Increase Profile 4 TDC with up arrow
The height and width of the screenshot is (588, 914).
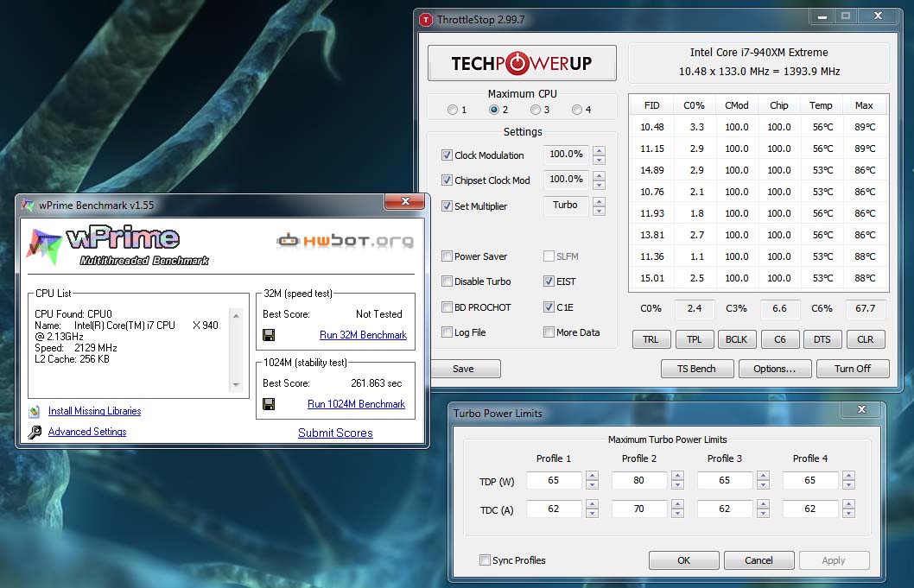click(x=848, y=504)
